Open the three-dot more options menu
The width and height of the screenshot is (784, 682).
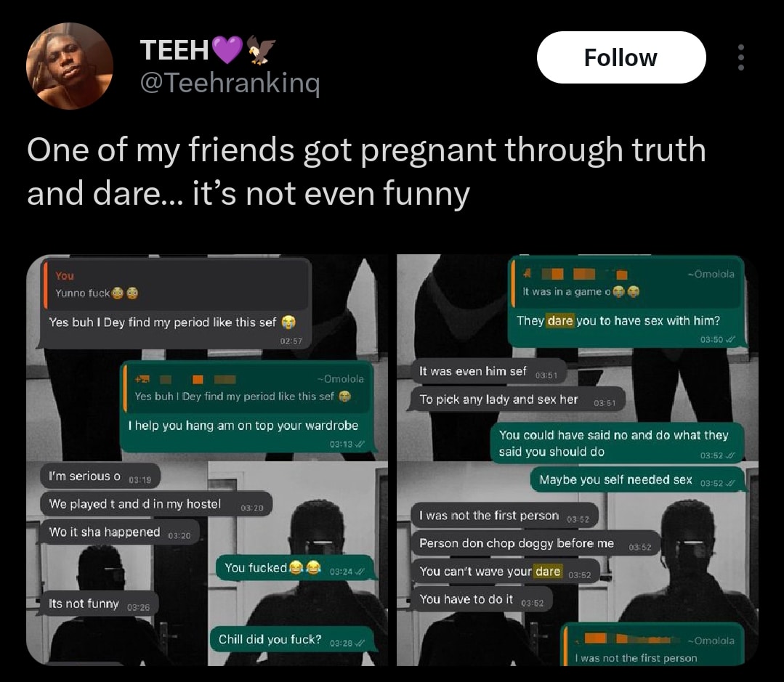pos(740,57)
